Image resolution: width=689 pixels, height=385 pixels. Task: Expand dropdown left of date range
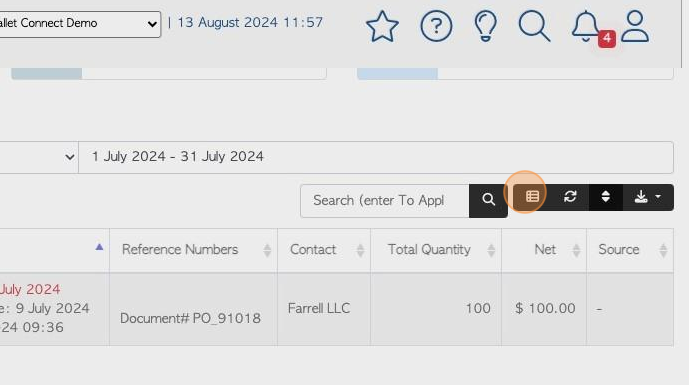click(x=39, y=157)
